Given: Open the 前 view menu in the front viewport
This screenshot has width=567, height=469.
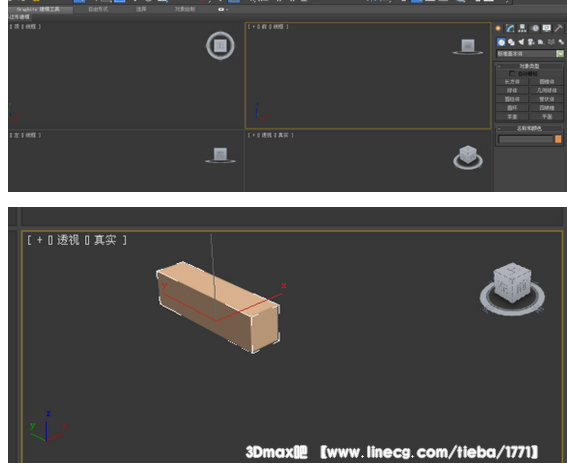Looking at the screenshot, I should point(264,26).
